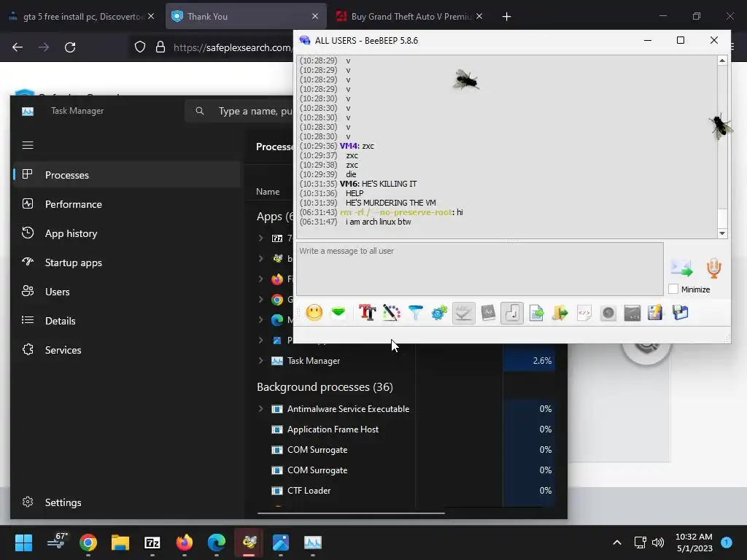Open the Task Manager hamburger menu
Viewport: 747px width, 560px height.
28,145
